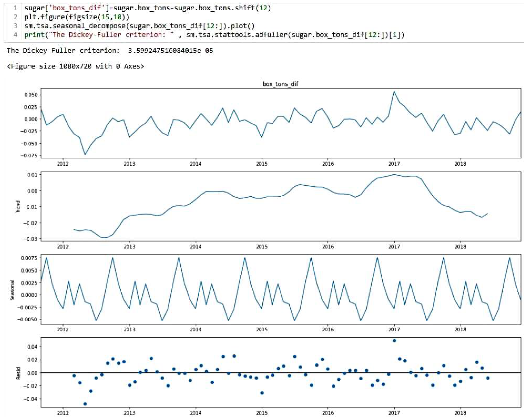Viewport: 524px width, 420px height.
Task: Click the 2013 tick label under the top plot
Action: [129, 164]
